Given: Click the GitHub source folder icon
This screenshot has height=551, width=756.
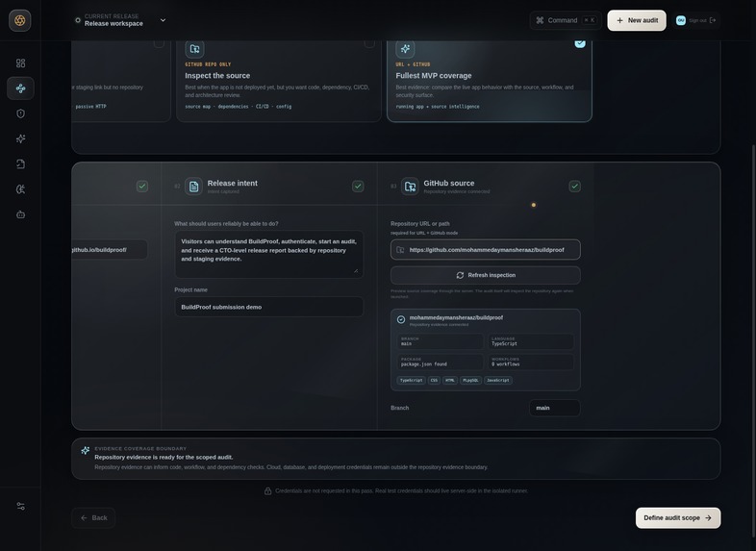Looking at the screenshot, I should pyautogui.click(x=410, y=187).
